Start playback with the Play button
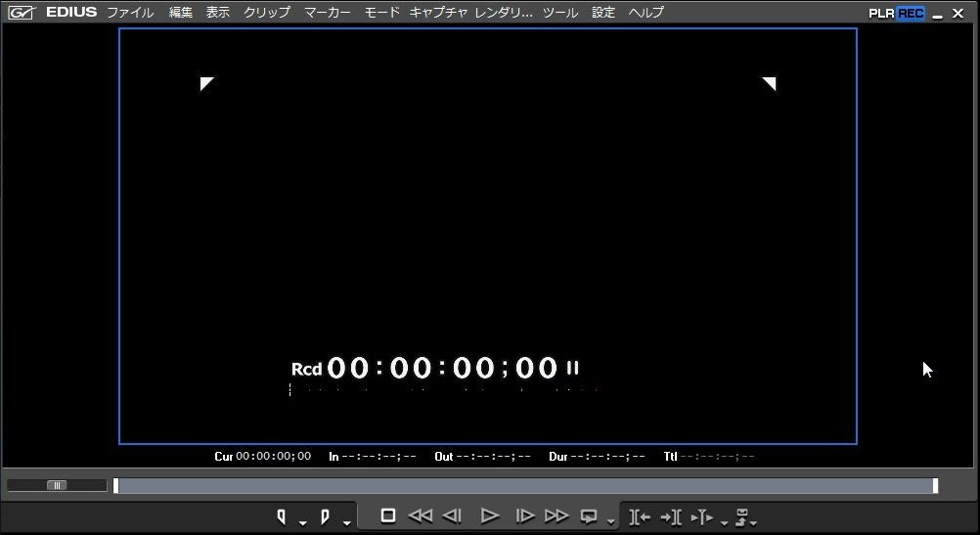 pyautogui.click(x=489, y=515)
